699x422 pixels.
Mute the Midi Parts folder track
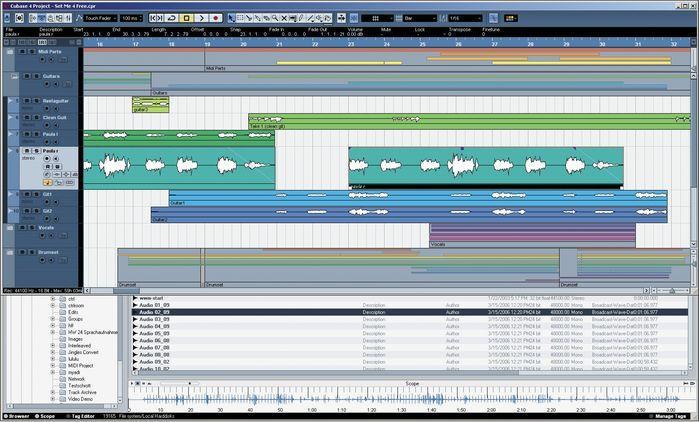point(22,52)
